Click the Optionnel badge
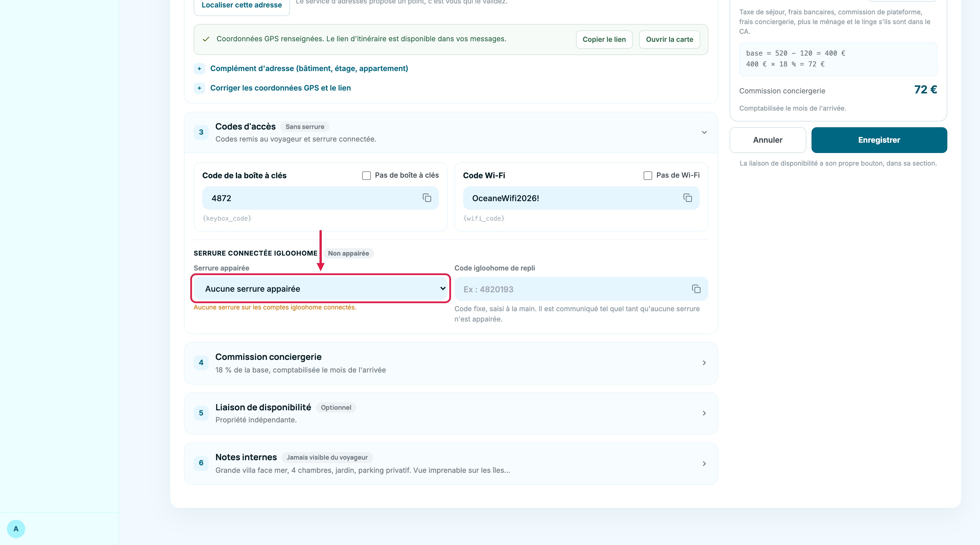Screen dimensions: 980x545 [336, 407]
